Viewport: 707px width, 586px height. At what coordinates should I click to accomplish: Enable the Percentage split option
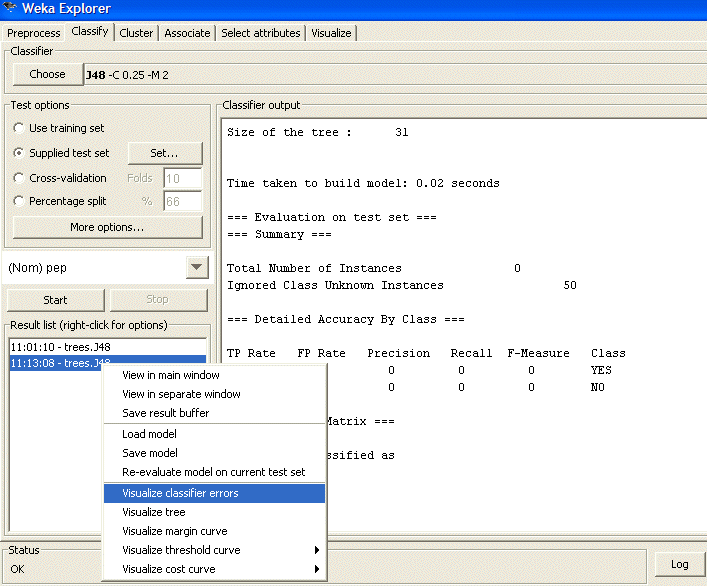point(19,202)
